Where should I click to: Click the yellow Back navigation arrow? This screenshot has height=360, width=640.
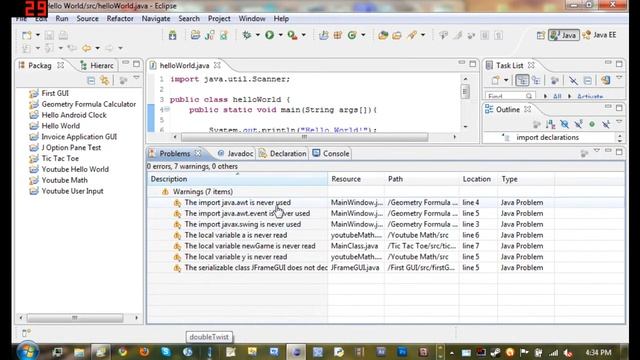click(87, 48)
